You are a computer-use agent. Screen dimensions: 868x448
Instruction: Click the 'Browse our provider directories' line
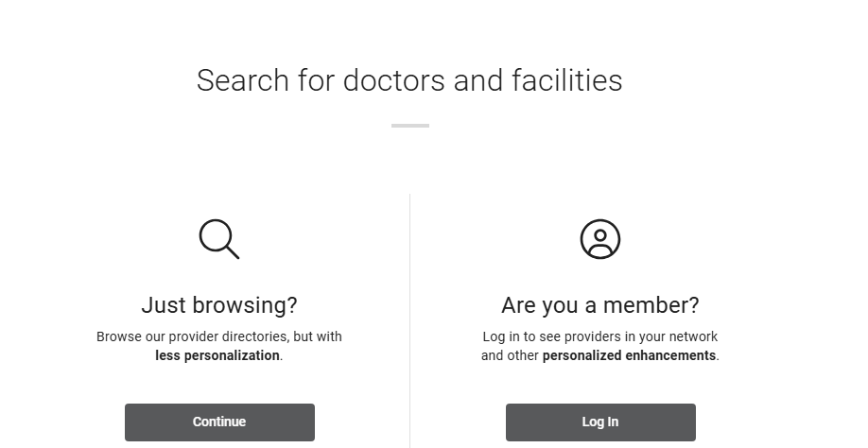tap(219, 336)
